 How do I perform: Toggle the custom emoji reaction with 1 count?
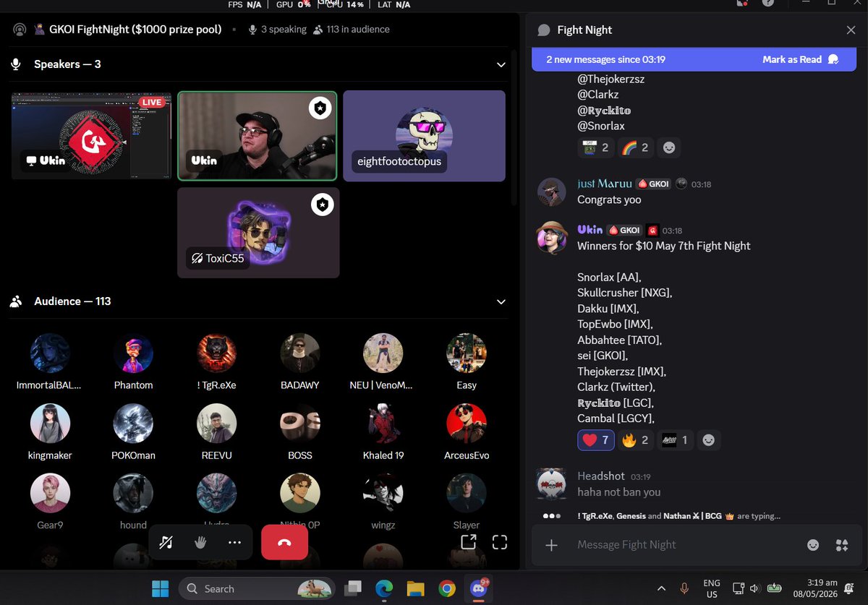click(676, 439)
